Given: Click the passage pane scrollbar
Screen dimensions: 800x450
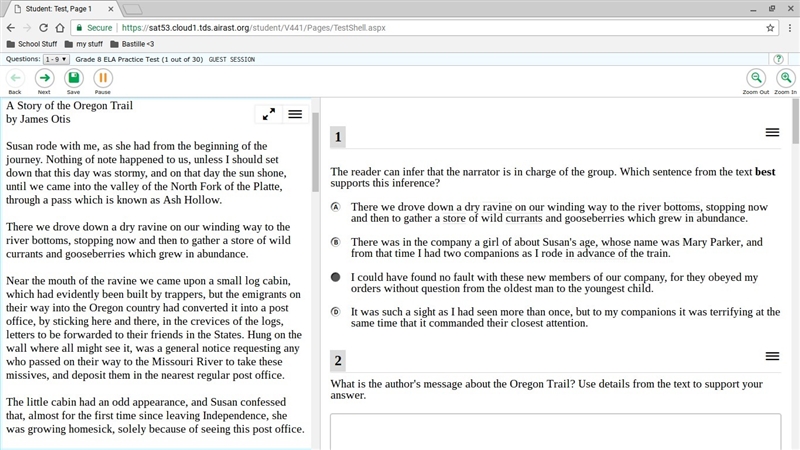Looking at the screenshot, I should tap(315, 152).
